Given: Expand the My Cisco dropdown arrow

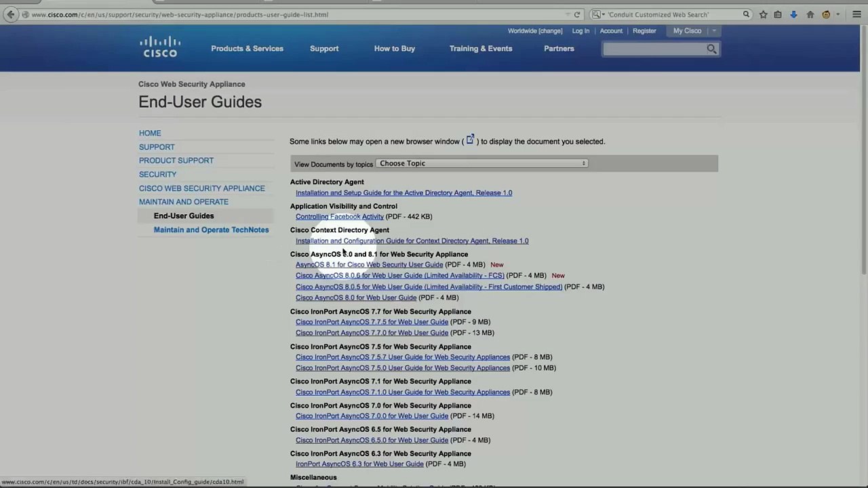Looking at the screenshot, I should click(x=714, y=31).
